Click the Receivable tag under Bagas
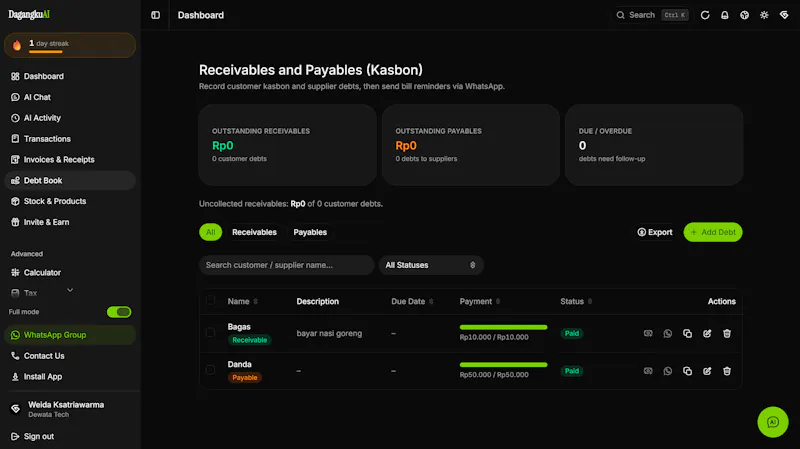The width and height of the screenshot is (800, 449). pos(249,340)
